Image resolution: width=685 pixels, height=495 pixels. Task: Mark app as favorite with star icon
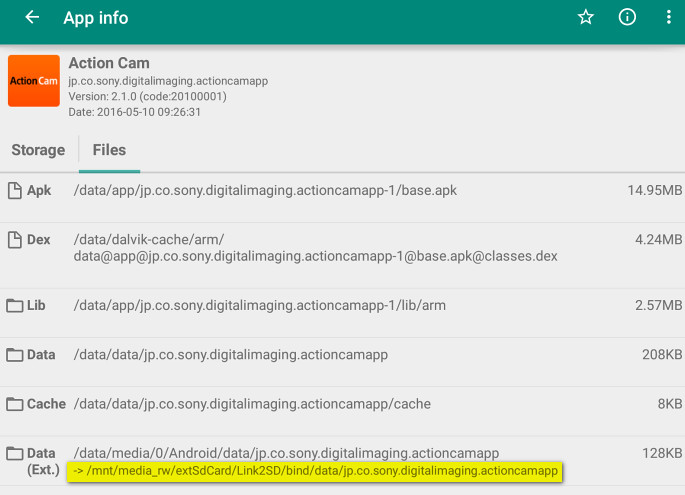(585, 18)
